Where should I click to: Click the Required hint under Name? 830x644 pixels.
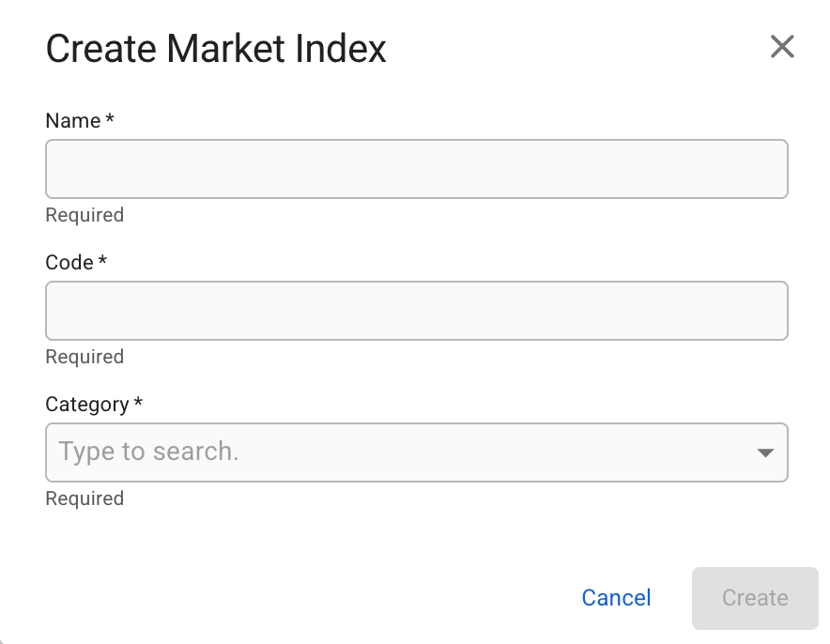click(x=85, y=215)
